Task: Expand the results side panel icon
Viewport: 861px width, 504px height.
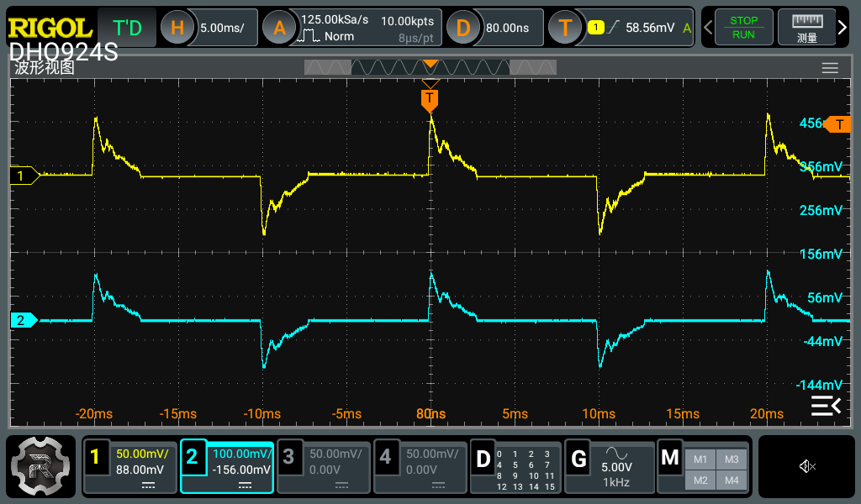Action: [x=826, y=406]
